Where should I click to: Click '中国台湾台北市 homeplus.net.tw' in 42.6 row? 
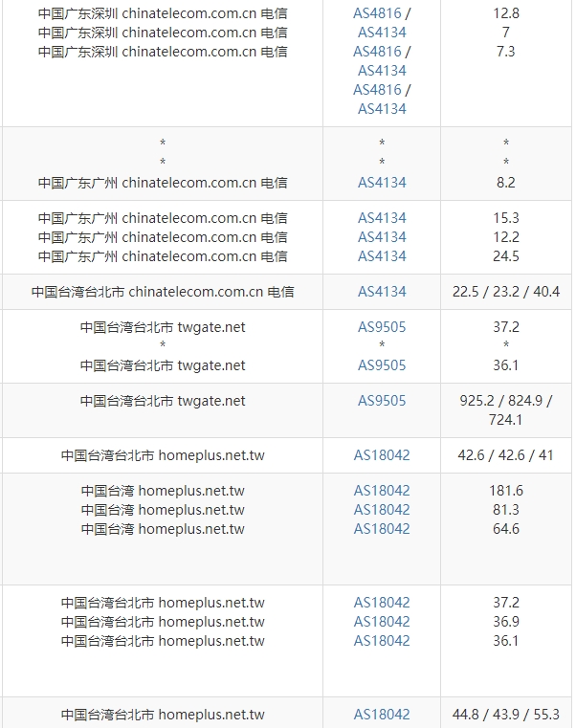pos(163,455)
